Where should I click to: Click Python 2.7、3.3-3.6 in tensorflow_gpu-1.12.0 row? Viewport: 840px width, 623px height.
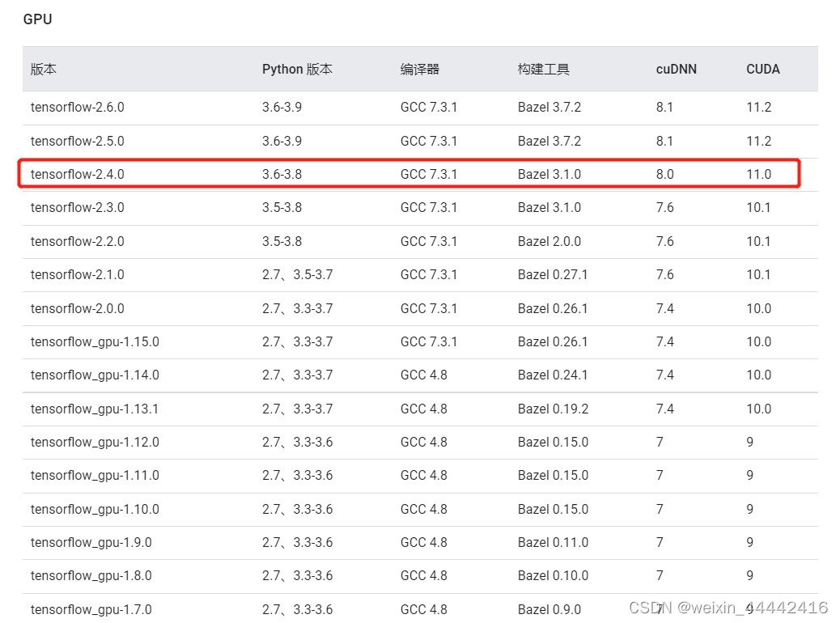(x=297, y=443)
